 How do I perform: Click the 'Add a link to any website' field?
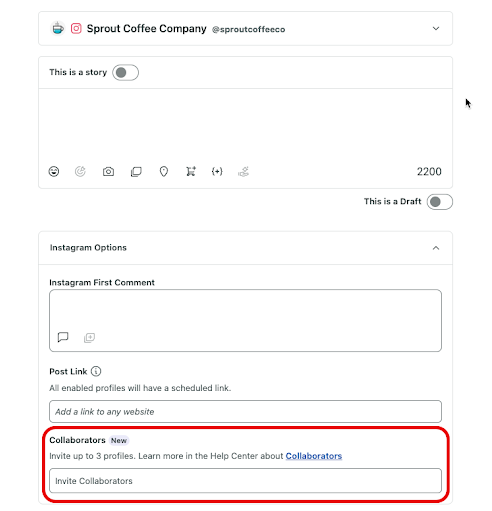coord(245,412)
